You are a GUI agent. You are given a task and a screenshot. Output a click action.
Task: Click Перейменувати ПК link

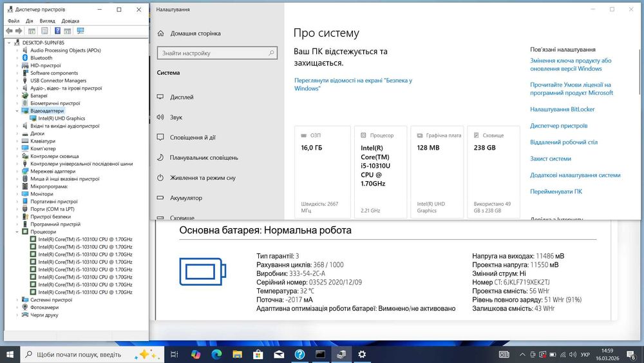556,191
